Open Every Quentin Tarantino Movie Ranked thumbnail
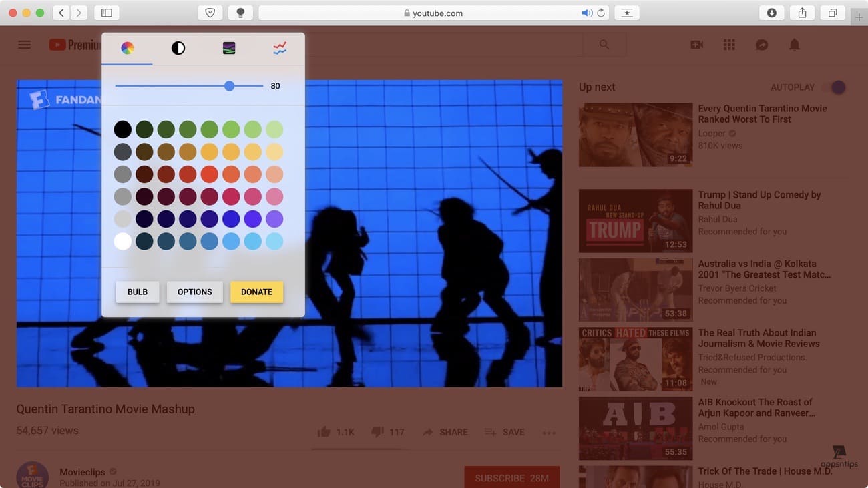The image size is (868, 488). [x=636, y=135]
